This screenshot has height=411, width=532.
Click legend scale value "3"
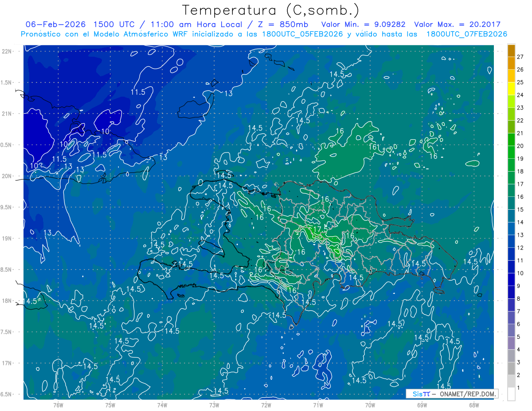(x=519, y=362)
